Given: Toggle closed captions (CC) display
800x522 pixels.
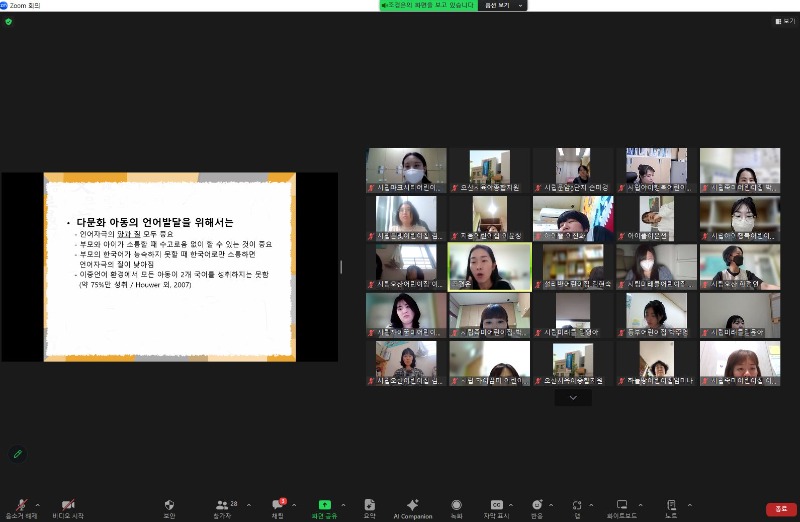Looking at the screenshot, I should pyautogui.click(x=496, y=506).
